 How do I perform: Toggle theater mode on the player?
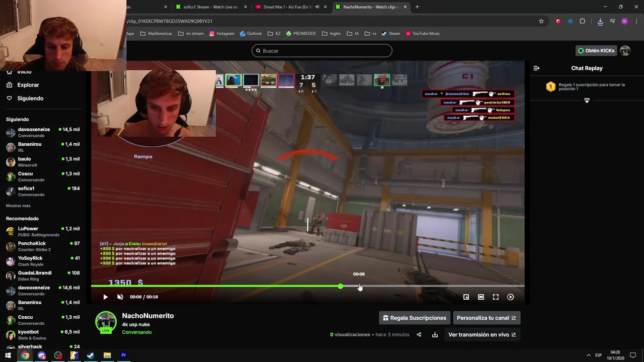pyautogui.click(x=481, y=297)
